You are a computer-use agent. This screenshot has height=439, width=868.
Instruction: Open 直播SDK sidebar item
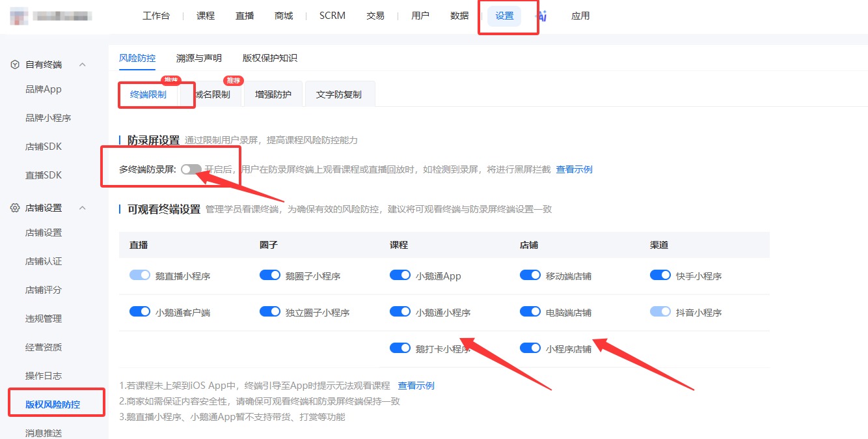pos(44,175)
